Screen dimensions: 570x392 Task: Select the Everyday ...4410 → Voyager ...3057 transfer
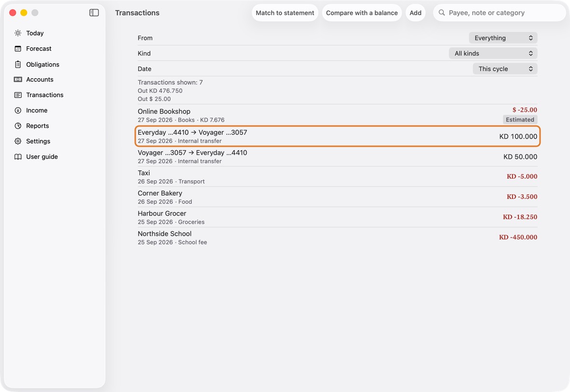click(337, 136)
